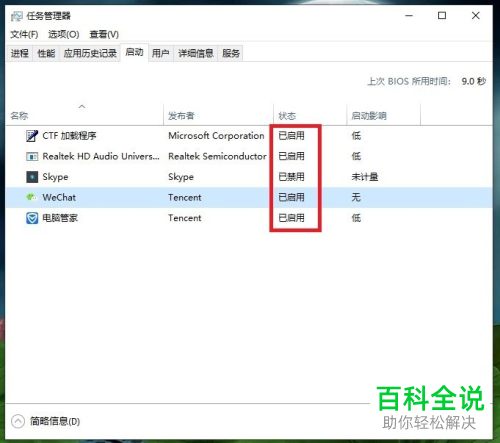Click the 上次 BIOS 所用时间 label
Screen dimensions: 500x443
pos(409,81)
